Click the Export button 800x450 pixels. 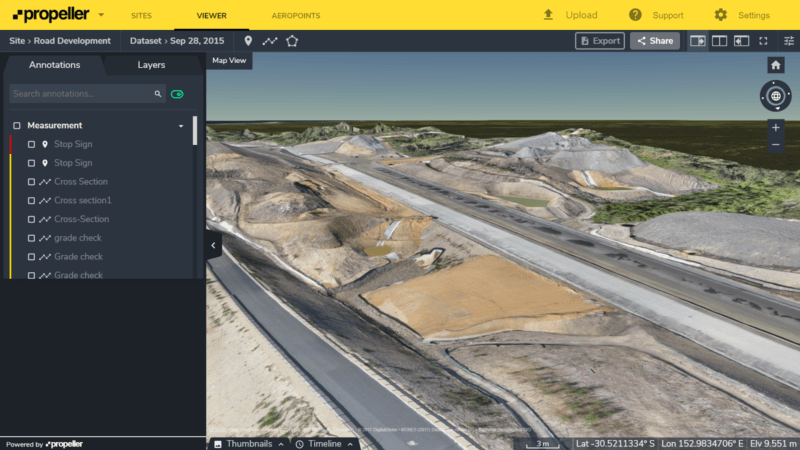600,41
